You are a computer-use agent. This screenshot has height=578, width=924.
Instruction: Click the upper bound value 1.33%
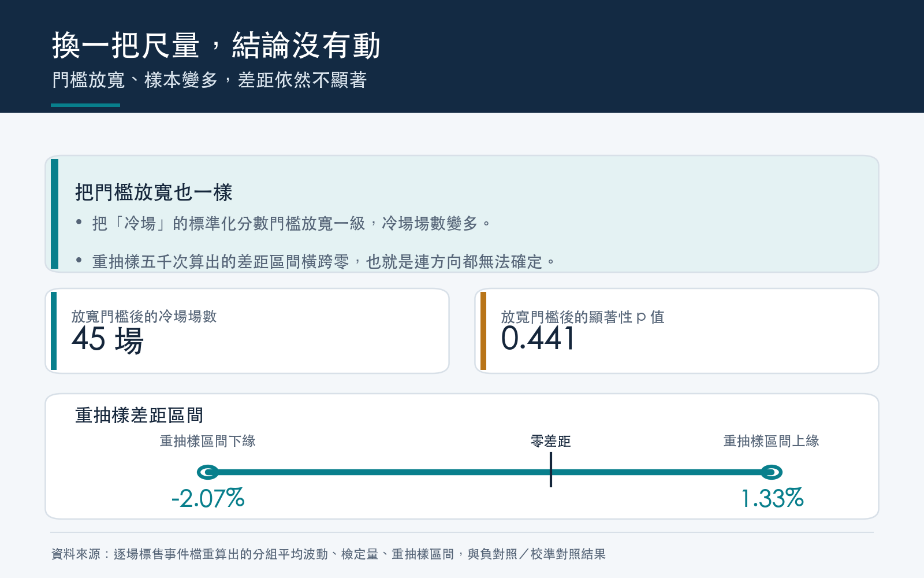pyautogui.click(x=772, y=498)
